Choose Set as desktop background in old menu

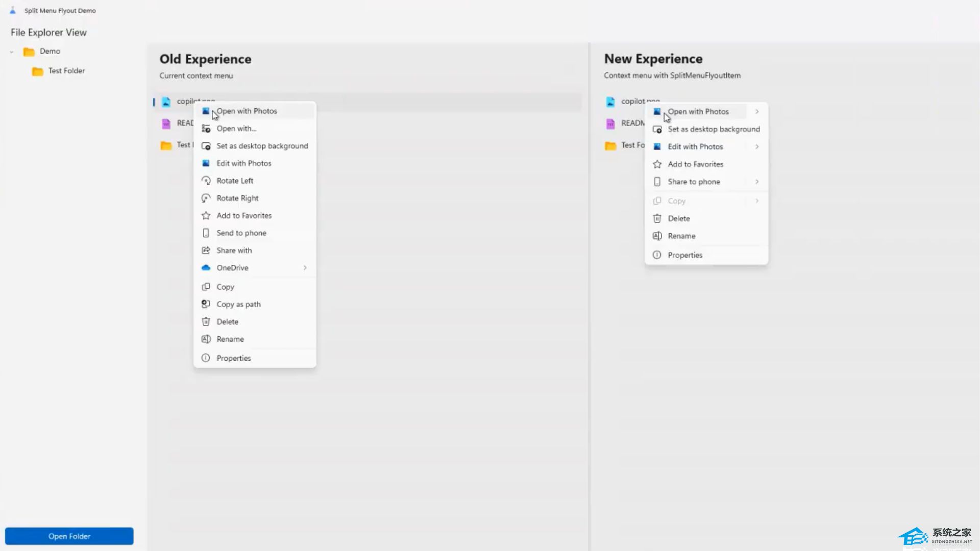click(x=262, y=146)
